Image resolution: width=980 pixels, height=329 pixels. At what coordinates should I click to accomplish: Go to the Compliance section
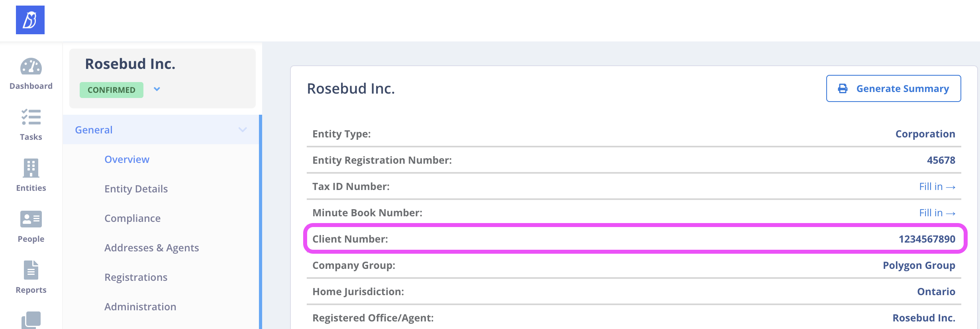point(132,218)
